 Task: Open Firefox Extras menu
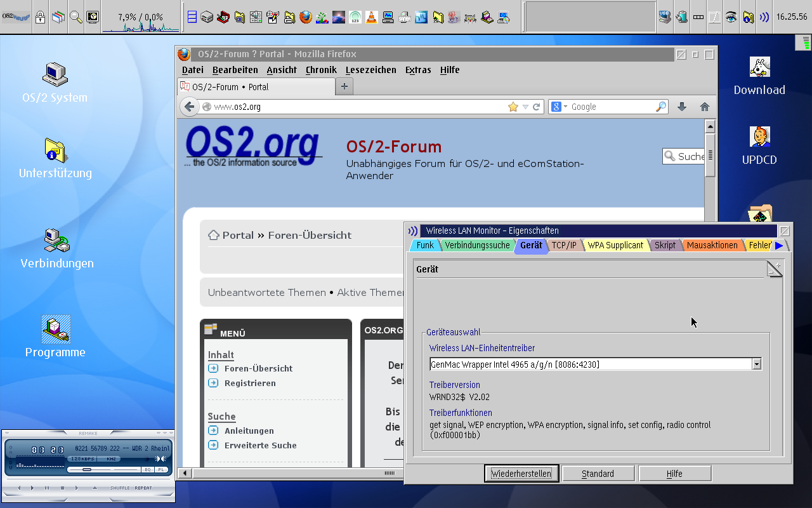pyautogui.click(x=418, y=70)
